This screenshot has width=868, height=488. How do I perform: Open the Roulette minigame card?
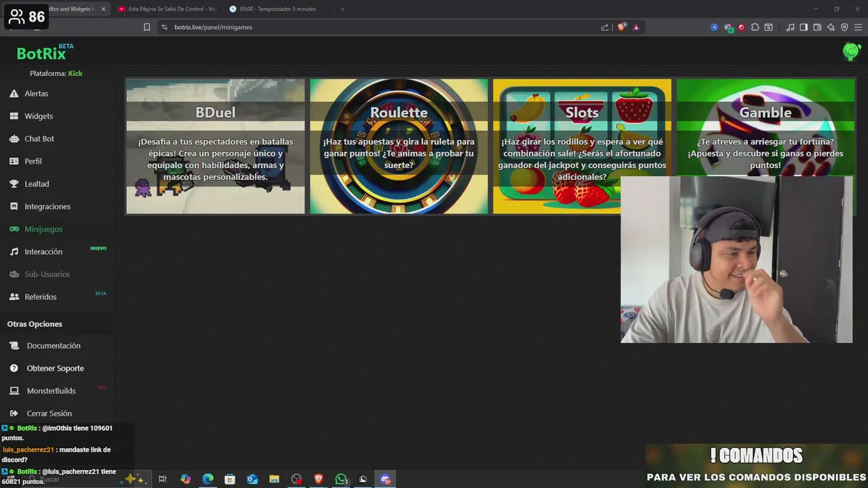tap(399, 146)
